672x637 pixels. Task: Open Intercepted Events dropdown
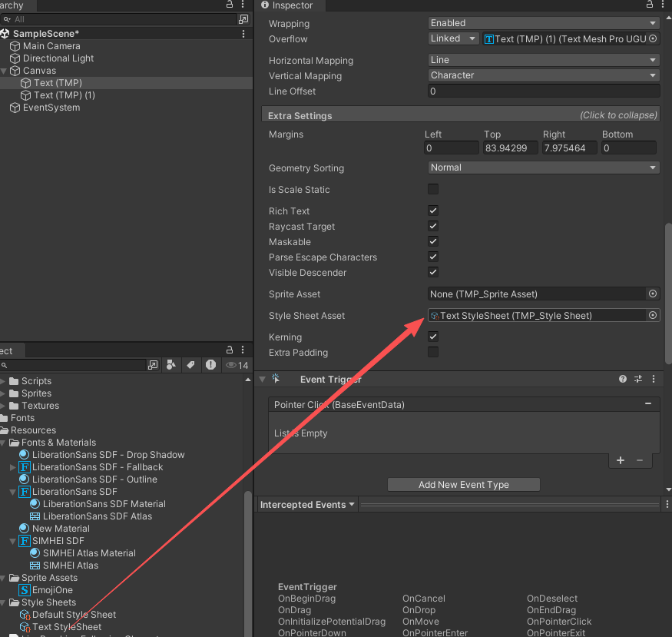(x=307, y=505)
